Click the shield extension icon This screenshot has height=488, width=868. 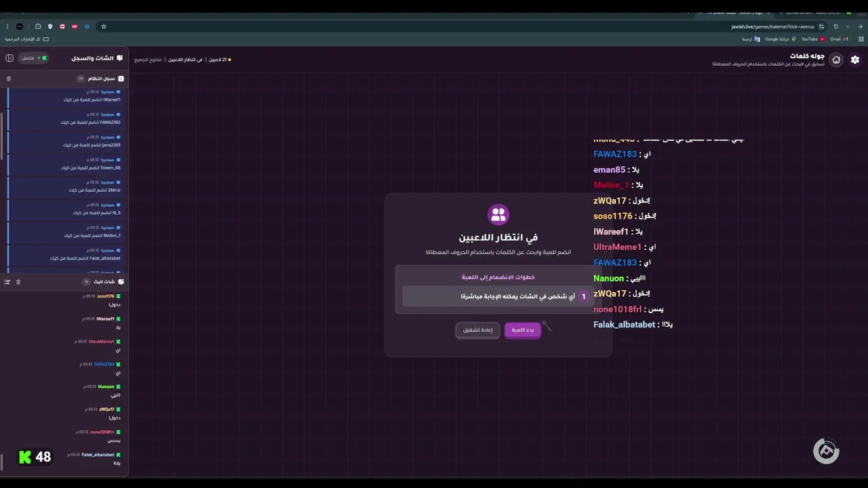point(50,26)
